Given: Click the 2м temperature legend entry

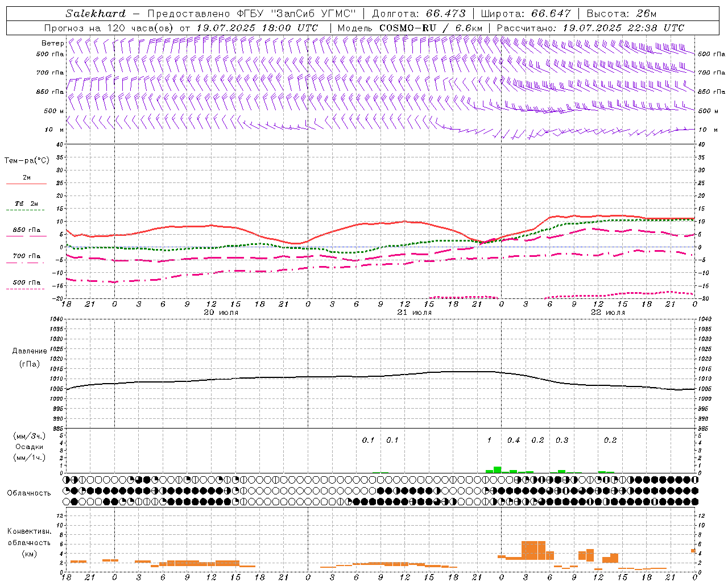Looking at the screenshot, I should click(x=27, y=178).
